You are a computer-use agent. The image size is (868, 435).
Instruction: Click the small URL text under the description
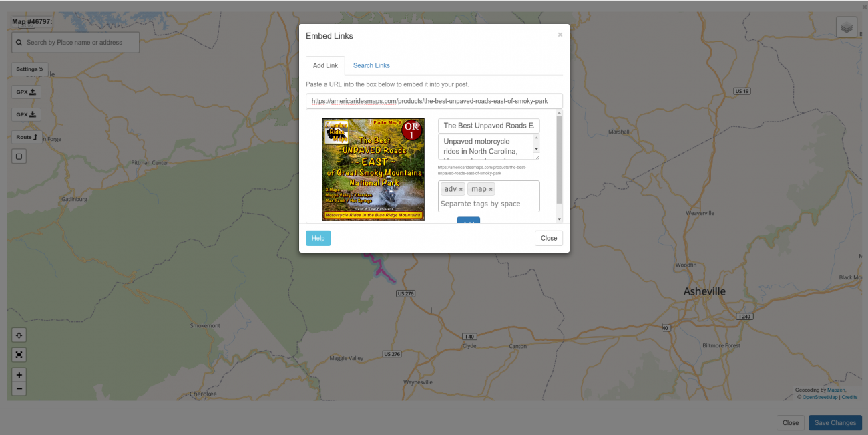coord(482,170)
